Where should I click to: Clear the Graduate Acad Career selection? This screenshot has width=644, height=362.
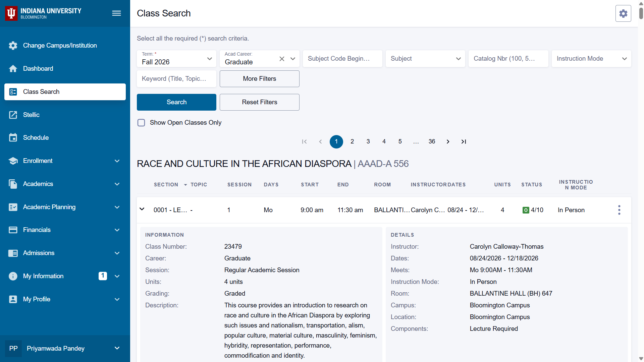click(x=282, y=59)
